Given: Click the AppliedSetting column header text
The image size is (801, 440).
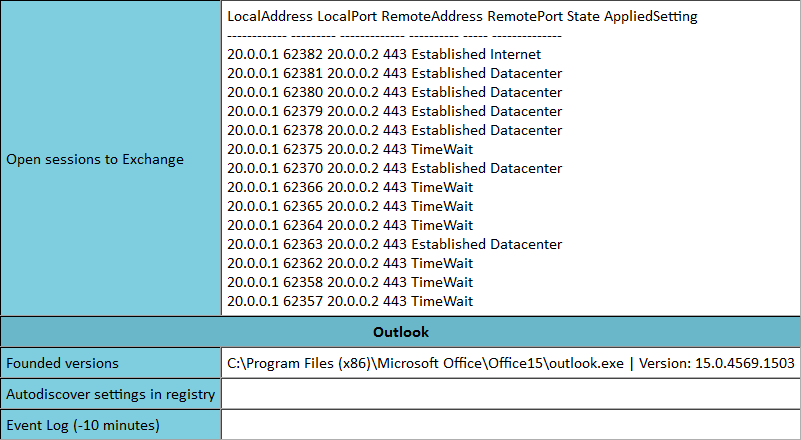Looking at the screenshot, I should tap(650, 16).
